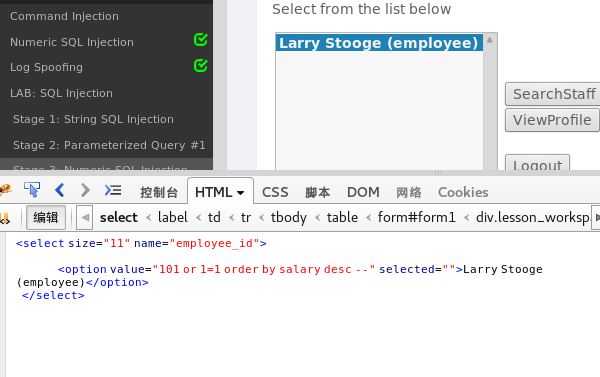The height and width of the screenshot is (377, 600).
Task: Open the Numeric SQL Injection lesson
Action: 72,42
